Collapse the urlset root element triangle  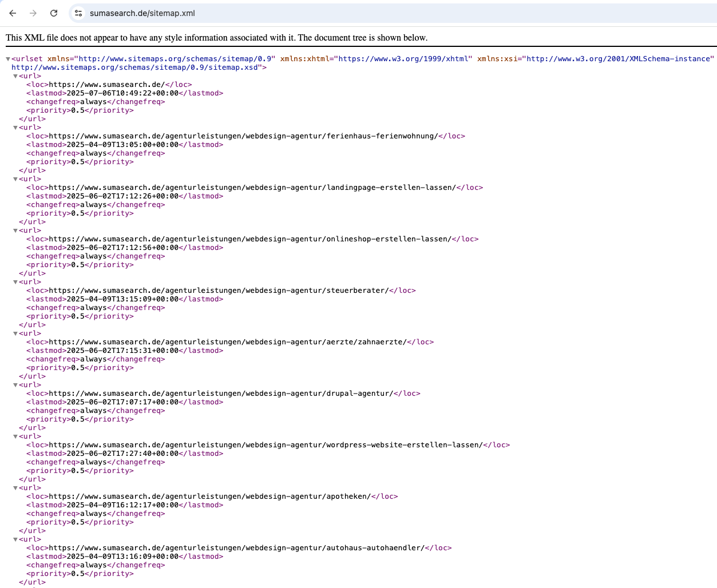[x=7, y=58]
